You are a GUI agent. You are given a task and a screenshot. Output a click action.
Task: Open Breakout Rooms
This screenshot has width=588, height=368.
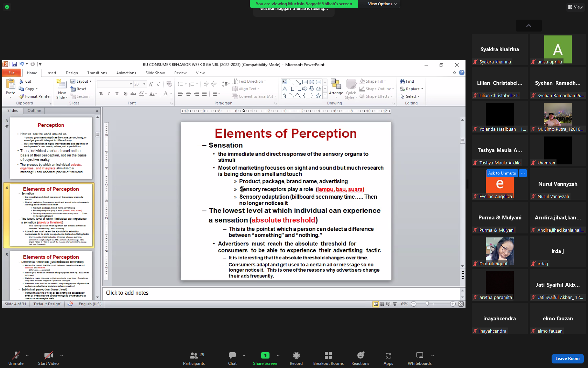point(328,359)
